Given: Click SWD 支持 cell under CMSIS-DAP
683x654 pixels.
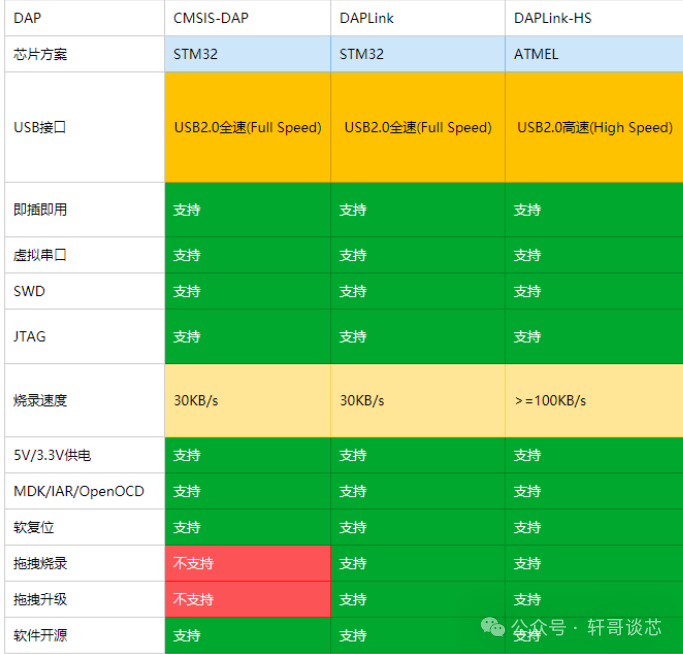Looking at the screenshot, I should coord(247,291).
